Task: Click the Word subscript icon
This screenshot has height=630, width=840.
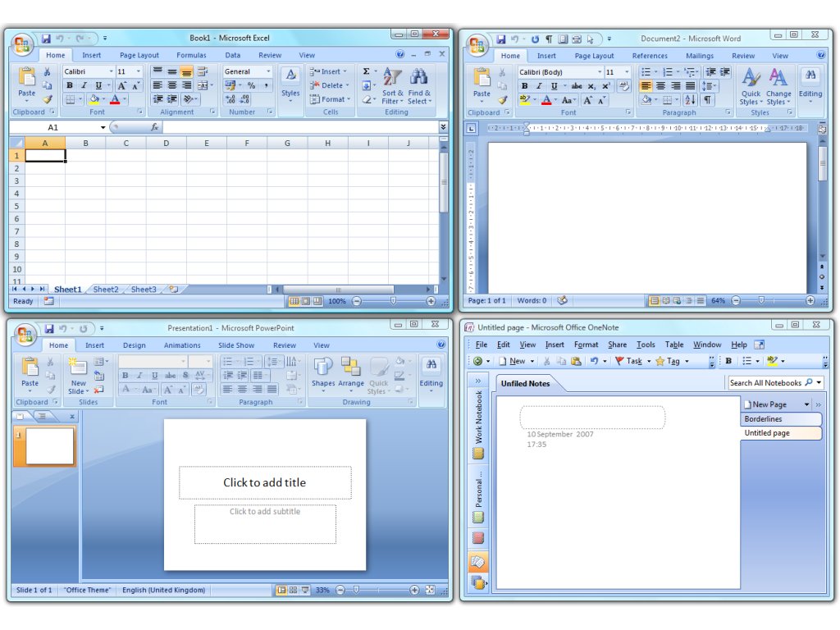Action: click(591, 85)
